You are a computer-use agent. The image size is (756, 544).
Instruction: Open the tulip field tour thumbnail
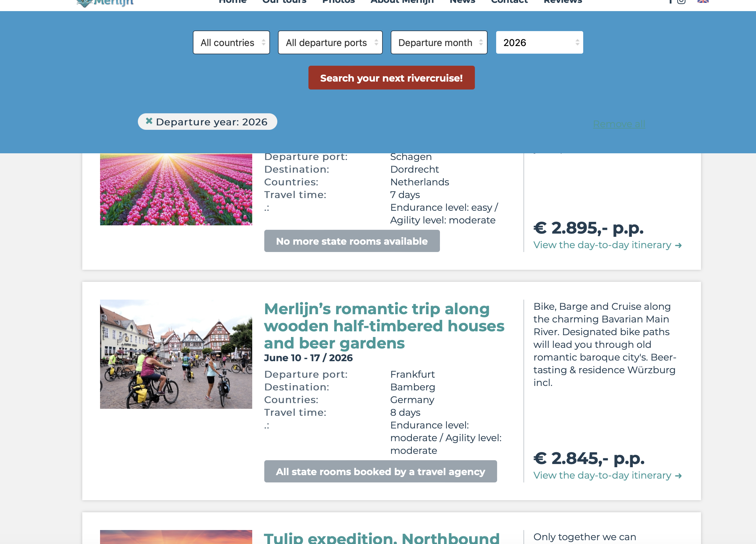(x=176, y=189)
